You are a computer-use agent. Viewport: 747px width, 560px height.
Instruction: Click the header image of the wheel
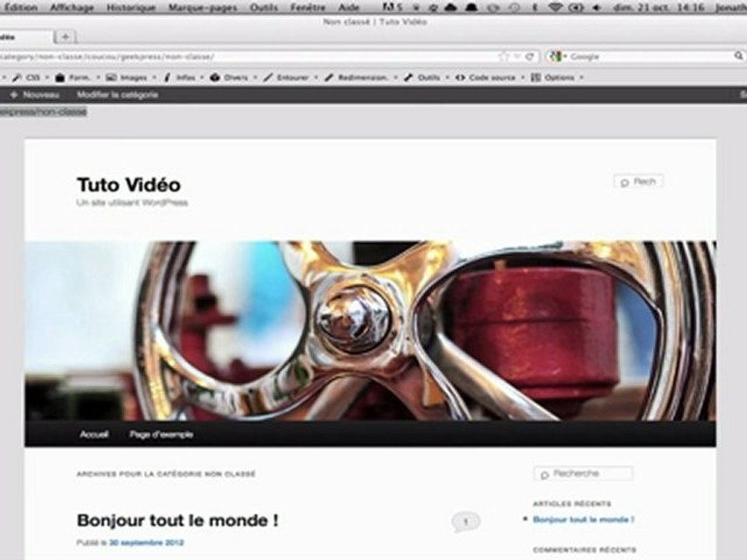(x=370, y=331)
